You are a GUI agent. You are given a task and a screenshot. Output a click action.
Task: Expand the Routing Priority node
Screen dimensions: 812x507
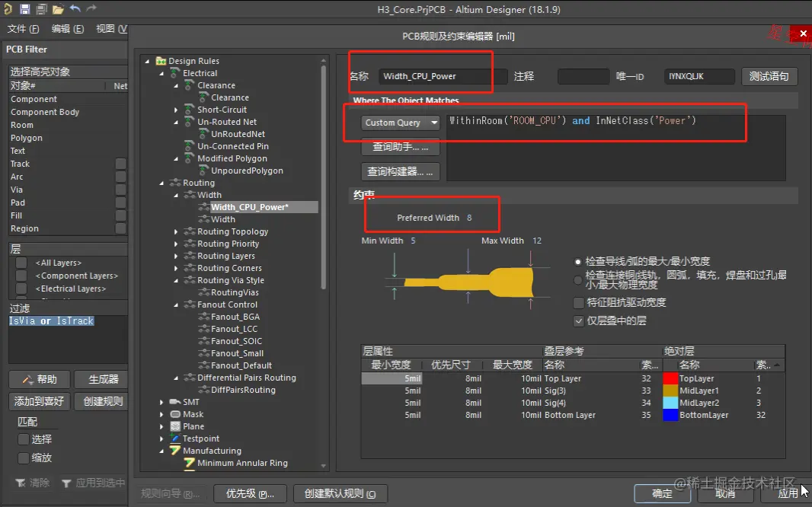pos(176,244)
